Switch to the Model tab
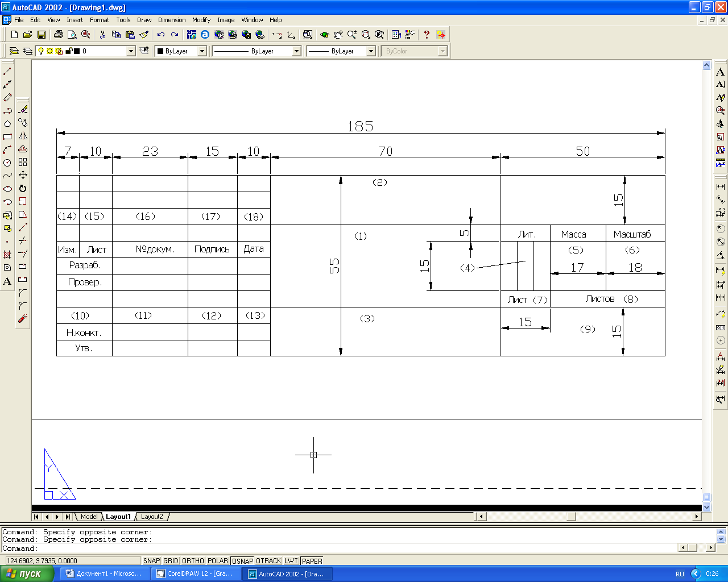This screenshot has height=582, width=728. [x=89, y=517]
